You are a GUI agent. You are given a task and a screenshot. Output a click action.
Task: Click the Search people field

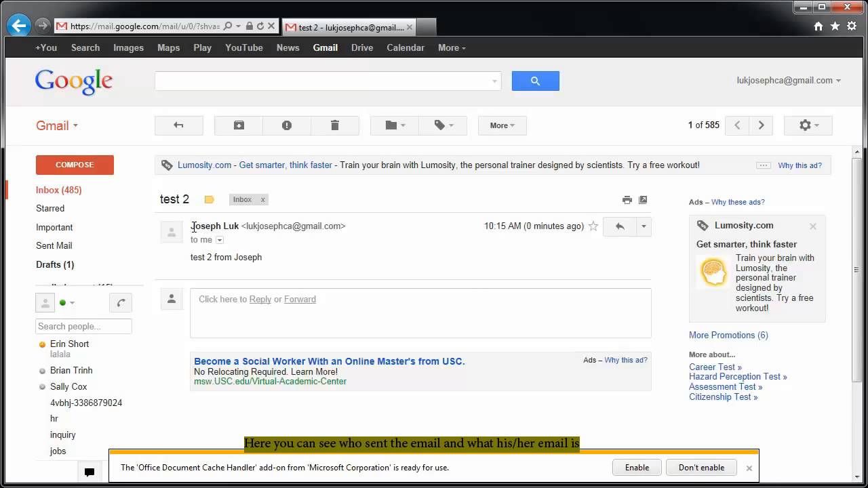pyautogui.click(x=83, y=326)
